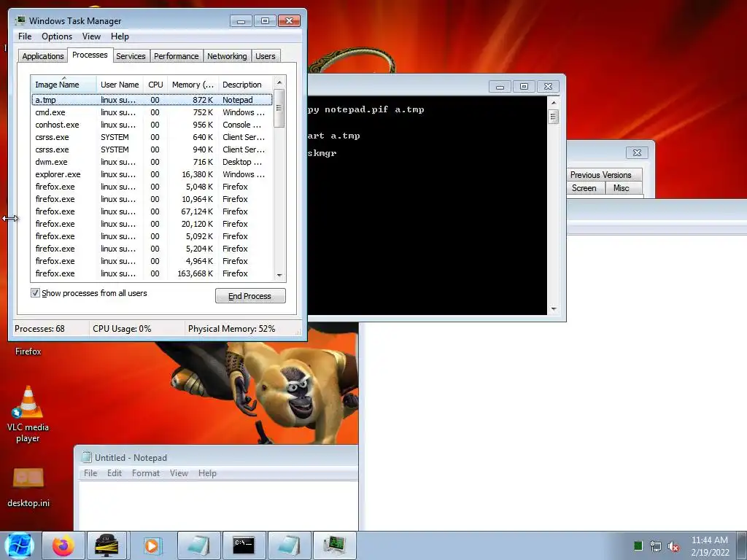747x560 pixels.
Task: Click the Task Manager title bar icon
Action: pos(20,20)
